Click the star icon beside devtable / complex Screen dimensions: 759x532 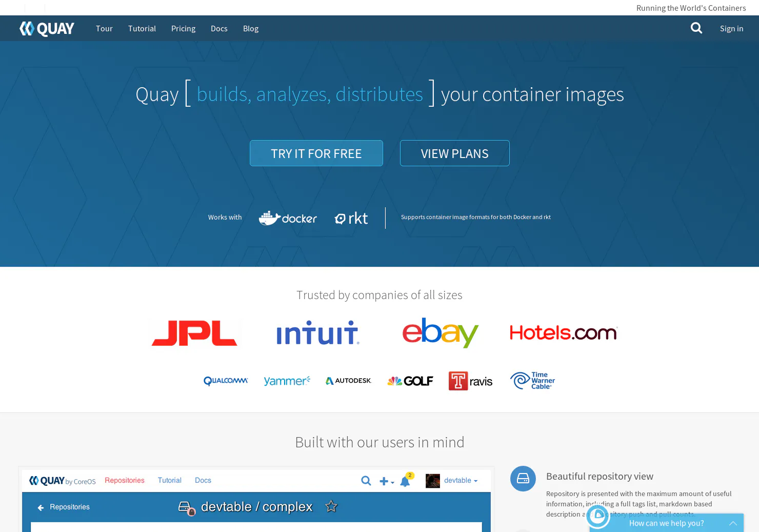tap(331, 506)
